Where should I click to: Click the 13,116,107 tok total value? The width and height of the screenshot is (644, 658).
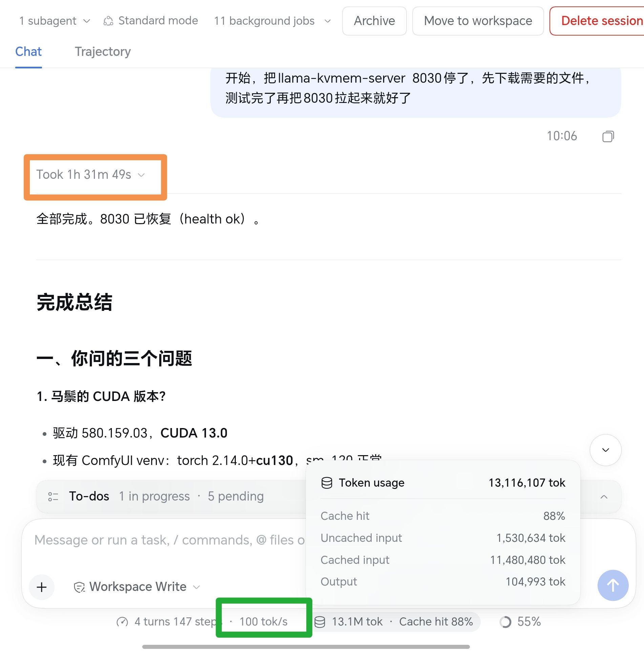pos(527,483)
